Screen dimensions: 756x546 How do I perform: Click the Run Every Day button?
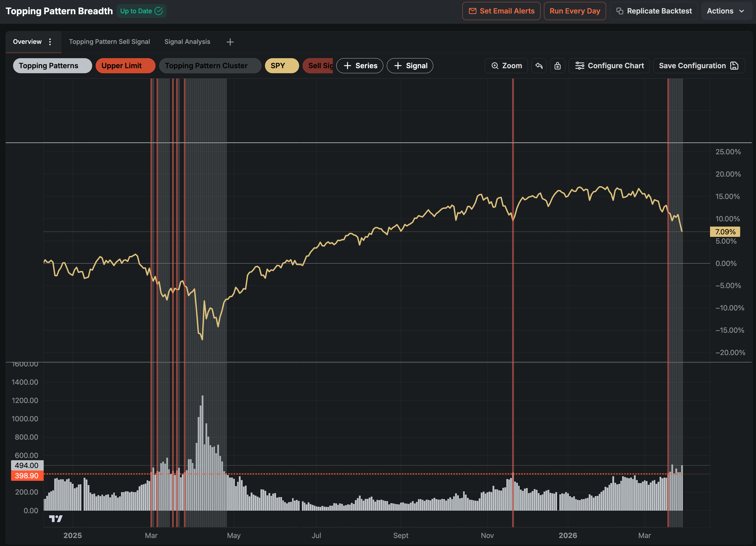[575, 11]
